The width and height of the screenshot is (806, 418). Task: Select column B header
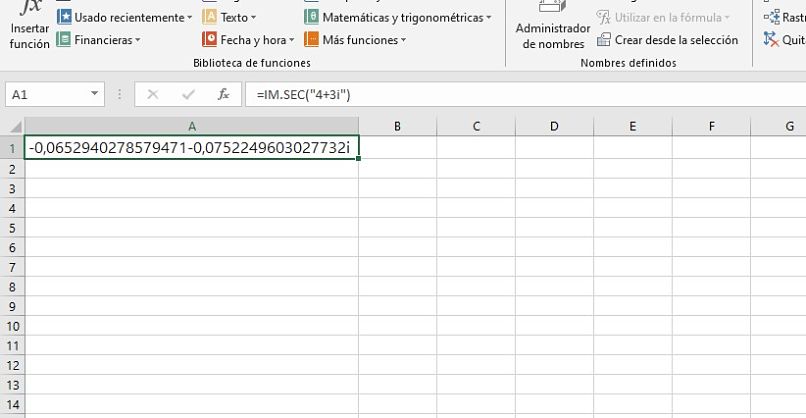(397, 126)
